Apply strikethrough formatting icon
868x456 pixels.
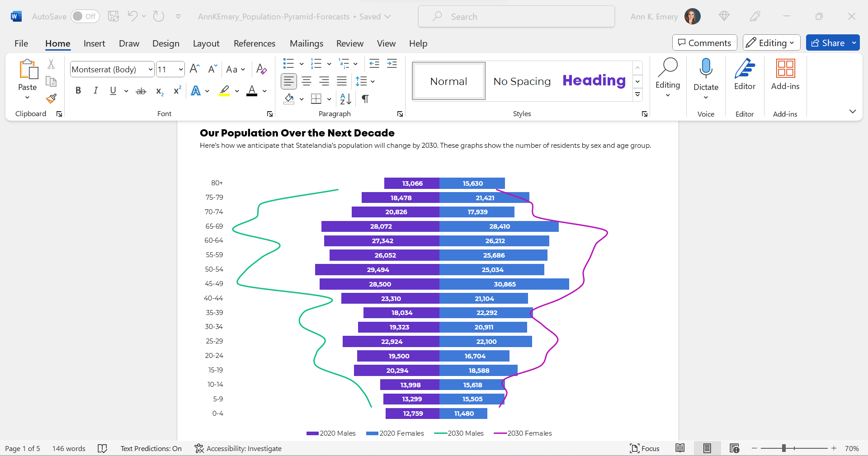coord(141,91)
